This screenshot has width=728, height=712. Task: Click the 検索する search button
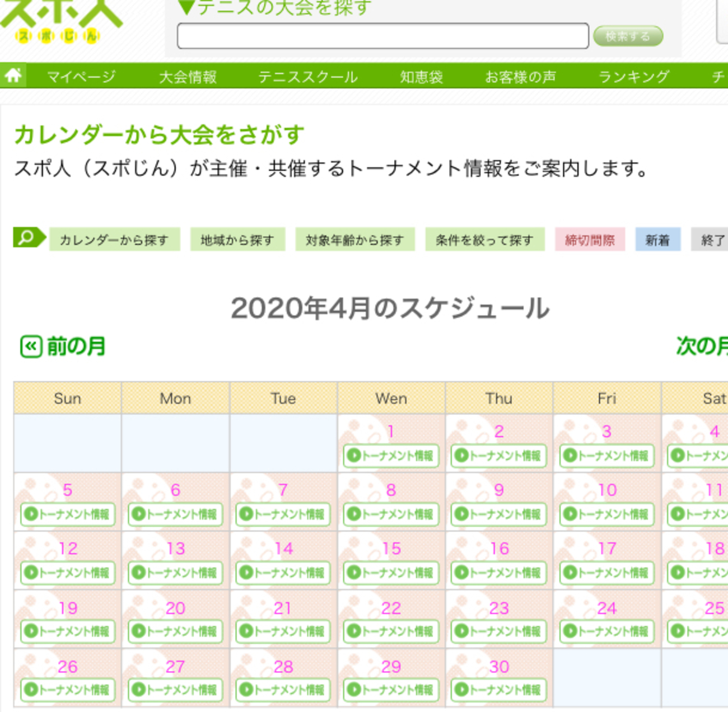(x=628, y=36)
